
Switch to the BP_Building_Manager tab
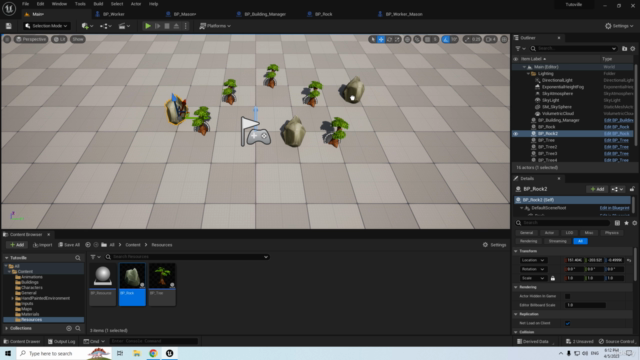[265, 14]
